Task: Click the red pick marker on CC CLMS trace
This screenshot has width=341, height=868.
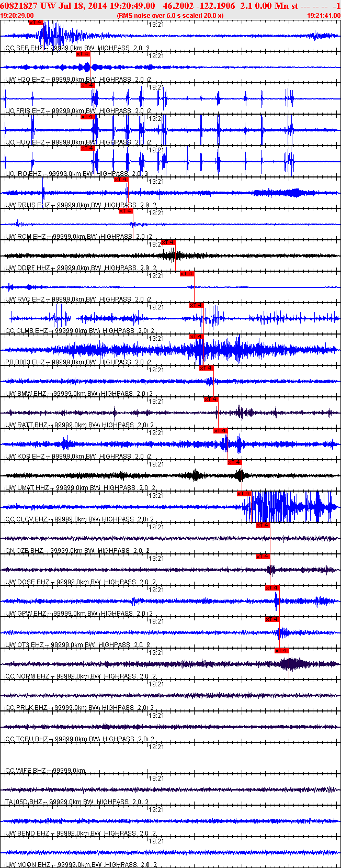Action: click(196, 305)
